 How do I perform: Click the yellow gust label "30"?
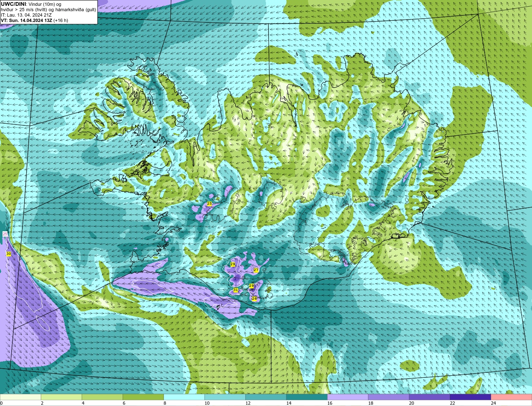pyautogui.click(x=9, y=254)
